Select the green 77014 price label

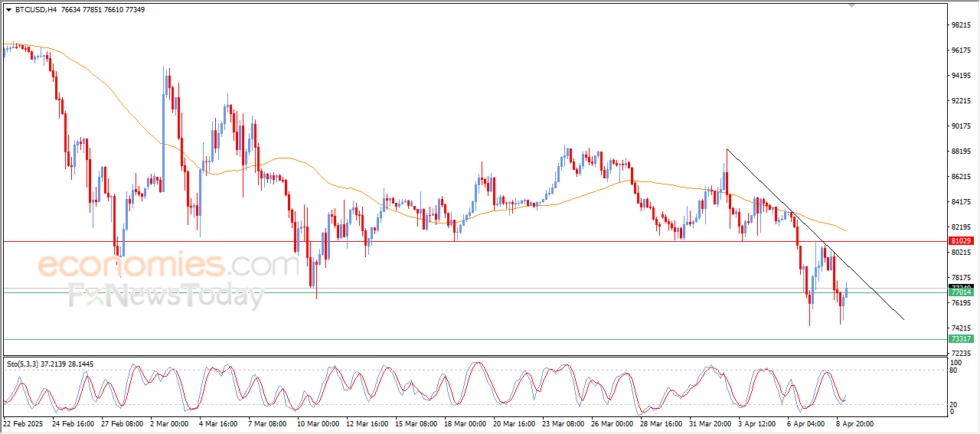[961, 292]
